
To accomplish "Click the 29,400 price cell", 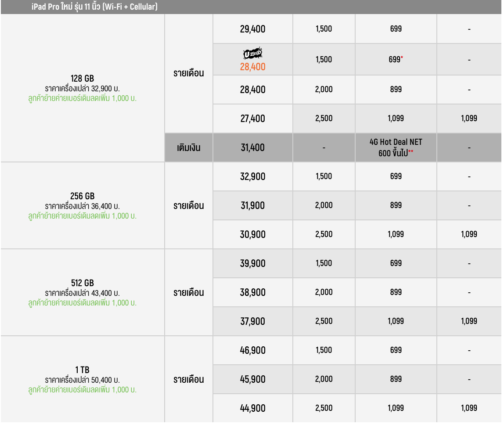I will (252, 29).
